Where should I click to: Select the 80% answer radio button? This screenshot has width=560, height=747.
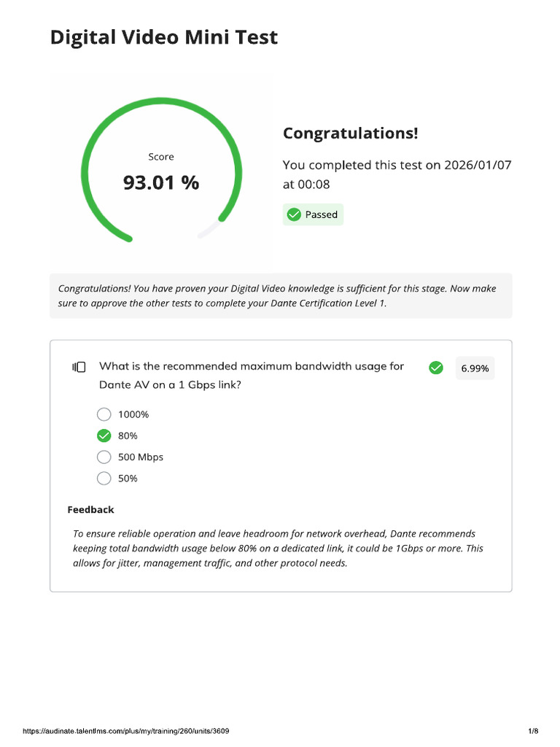(x=104, y=436)
